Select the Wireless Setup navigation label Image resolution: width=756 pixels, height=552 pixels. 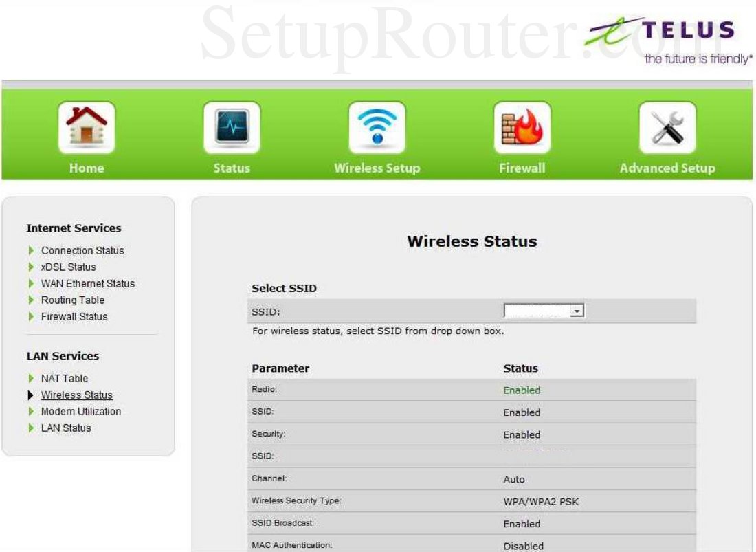[x=377, y=168]
